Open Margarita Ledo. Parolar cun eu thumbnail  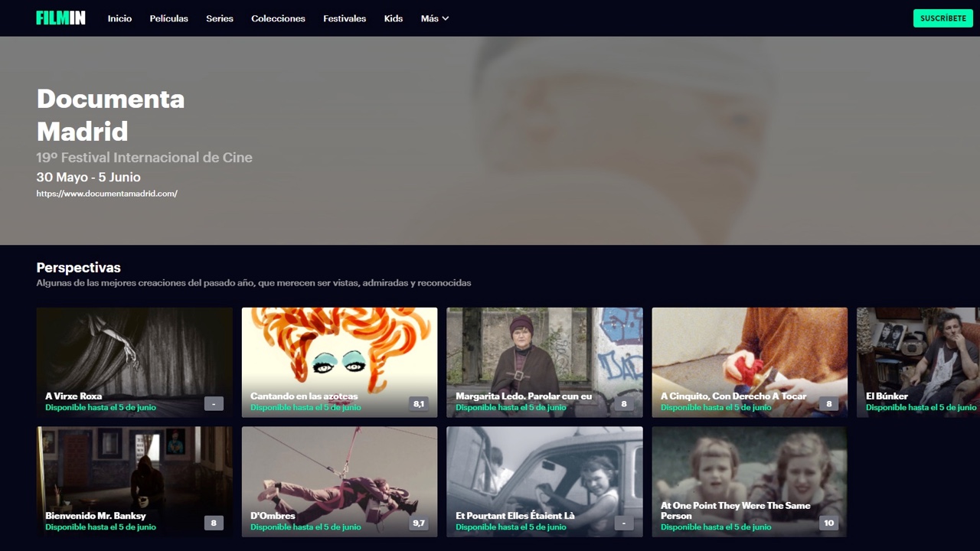tap(545, 363)
